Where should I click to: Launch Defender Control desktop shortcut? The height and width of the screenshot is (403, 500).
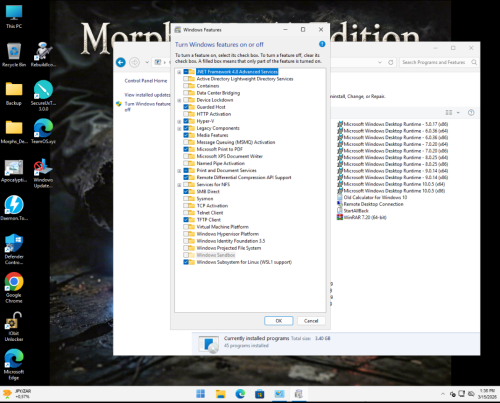(14, 249)
